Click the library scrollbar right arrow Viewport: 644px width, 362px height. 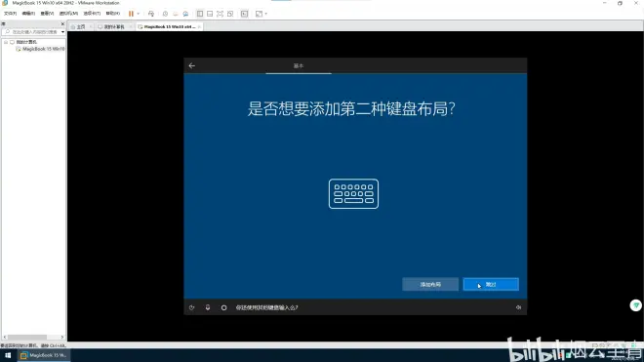point(62,338)
